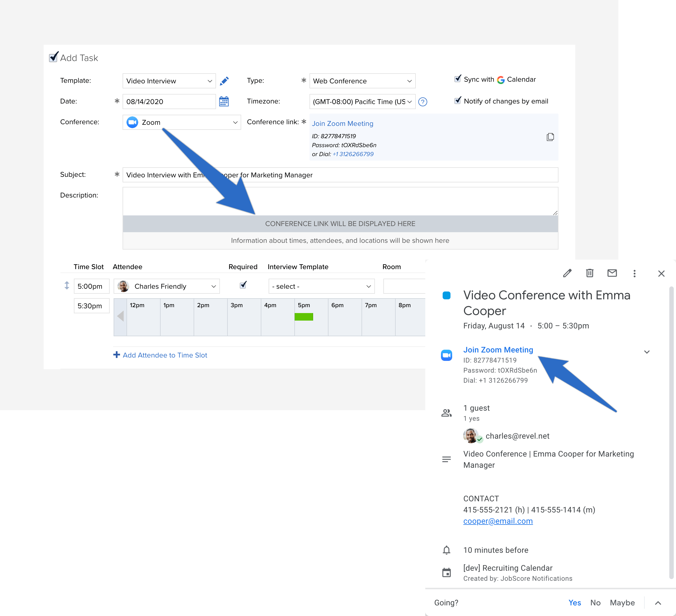The height and width of the screenshot is (616, 676).
Task: Answer Yes to Going
Action: (574, 603)
